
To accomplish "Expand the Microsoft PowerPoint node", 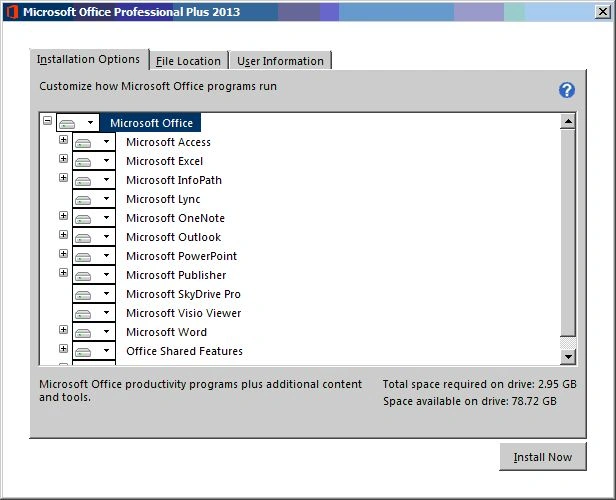I will (x=63, y=253).
